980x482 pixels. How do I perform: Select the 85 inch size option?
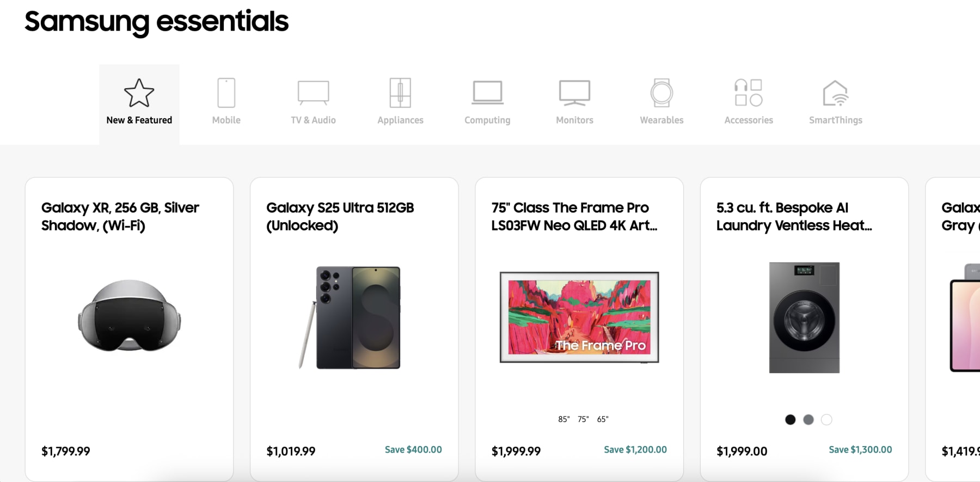563,419
